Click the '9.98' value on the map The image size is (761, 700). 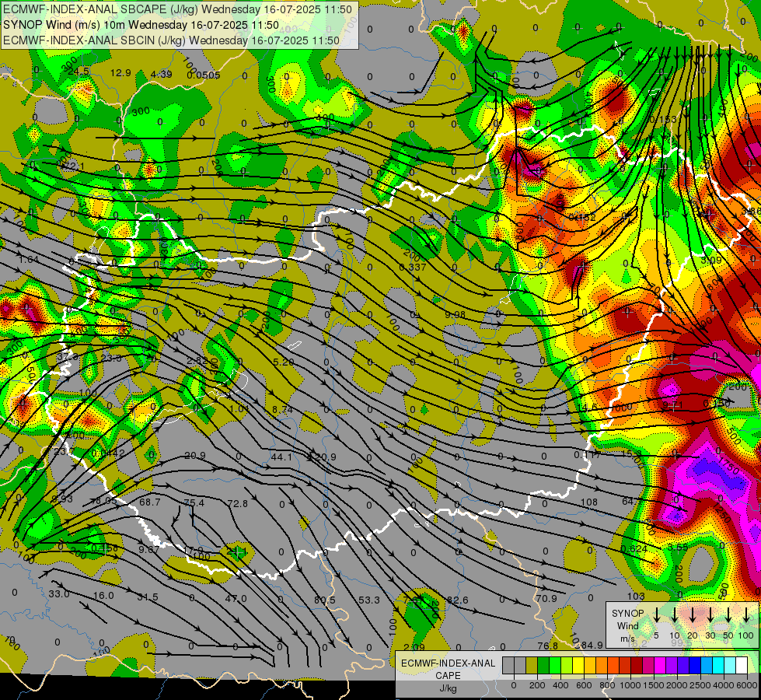[x=456, y=315]
